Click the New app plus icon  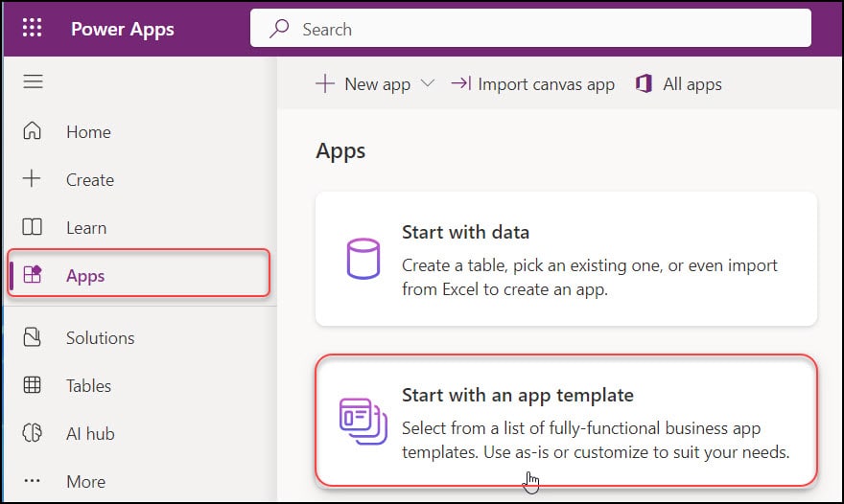[325, 84]
